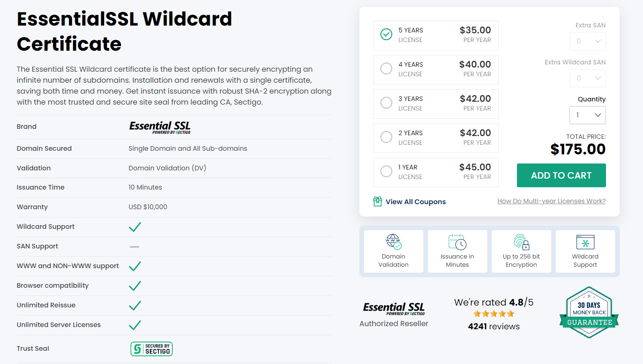The width and height of the screenshot is (643, 364).
Task: Click the Essential SSL Authorized Reseller logo
Action: 394,309
